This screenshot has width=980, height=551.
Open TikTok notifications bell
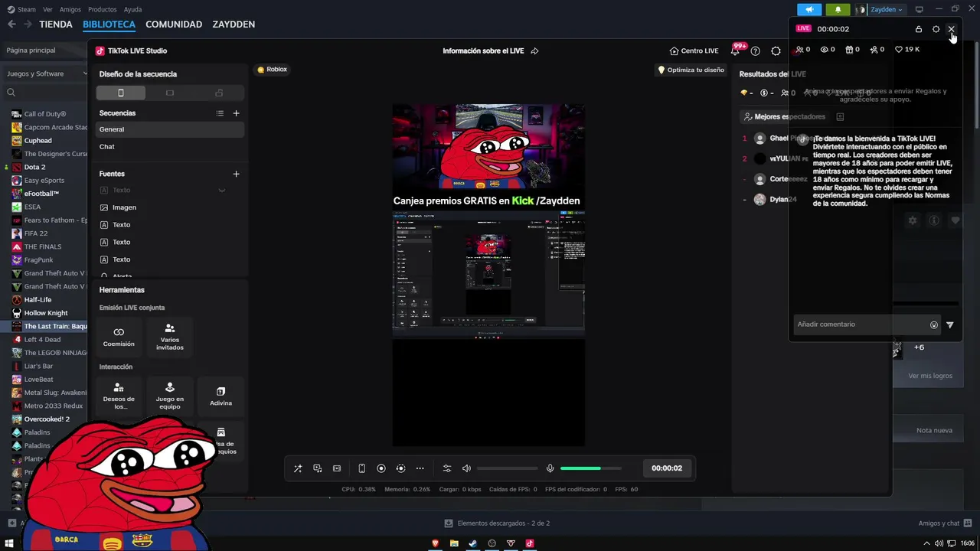click(x=735, y=51)
